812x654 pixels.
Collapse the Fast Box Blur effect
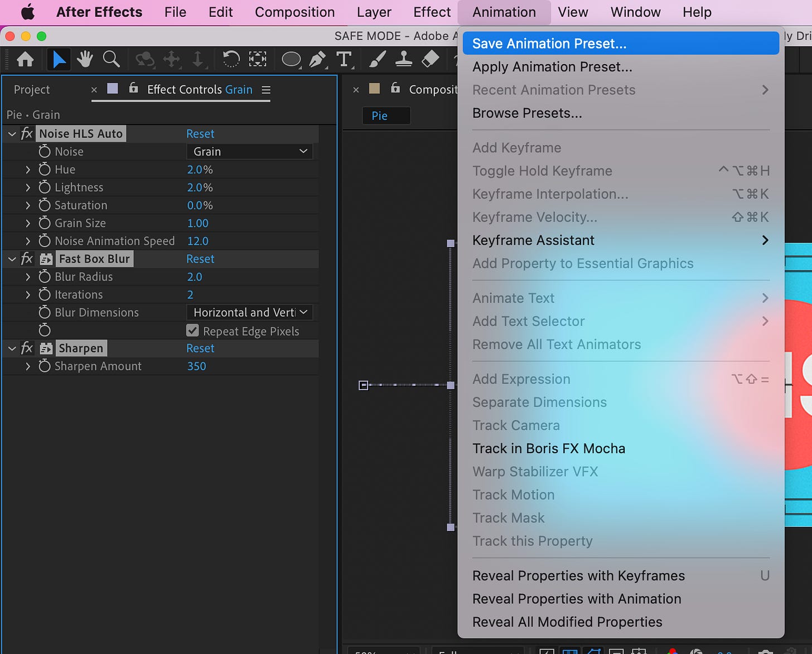(12, 259)
